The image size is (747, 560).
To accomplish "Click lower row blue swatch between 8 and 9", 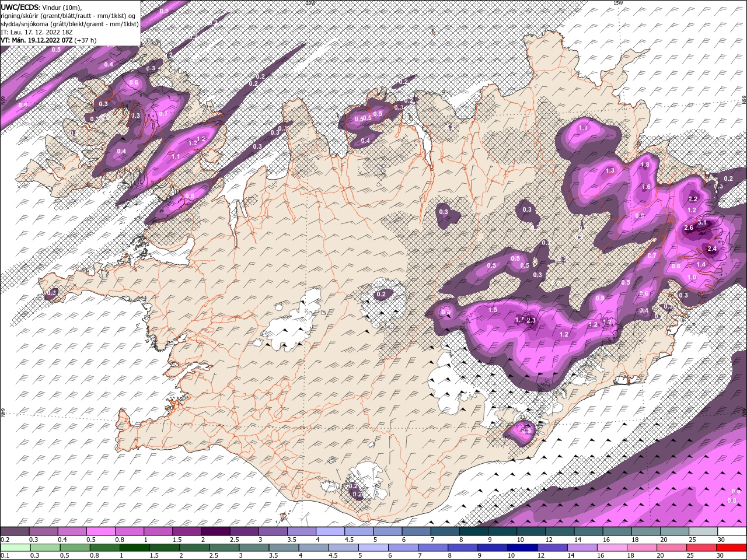I will 463,548.
